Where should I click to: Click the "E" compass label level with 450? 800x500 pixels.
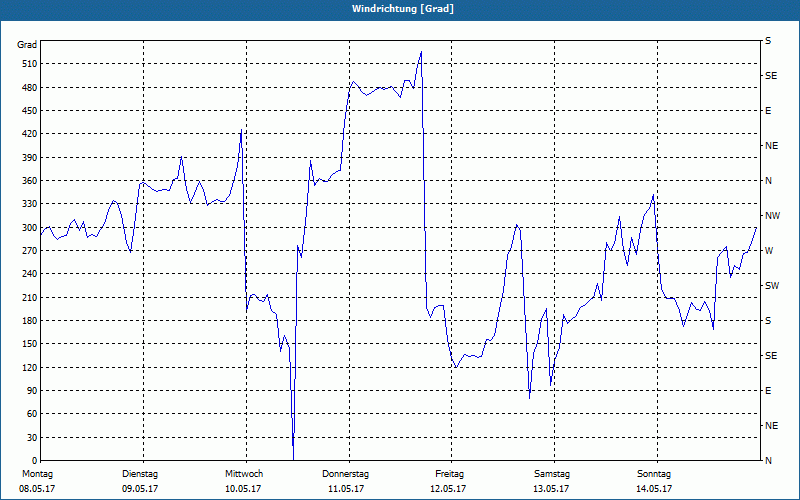[x=768, y=111]
